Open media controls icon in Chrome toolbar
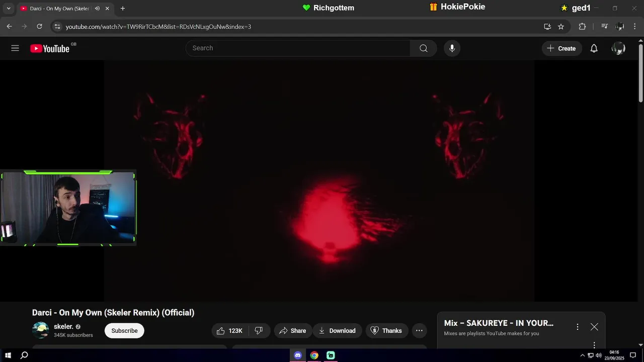The image size is (644, 362). [605, 26]
